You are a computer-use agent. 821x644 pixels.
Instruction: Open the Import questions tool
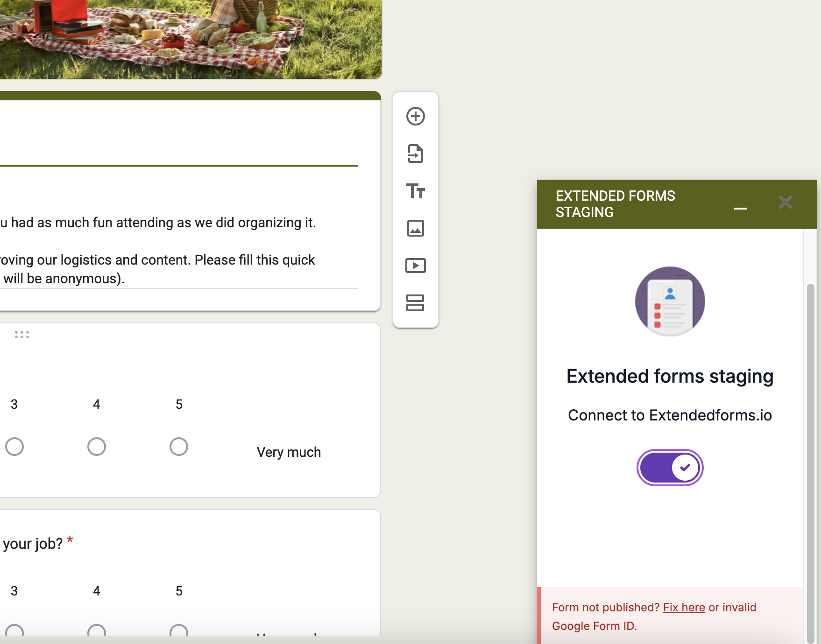[x=416, y=154]
